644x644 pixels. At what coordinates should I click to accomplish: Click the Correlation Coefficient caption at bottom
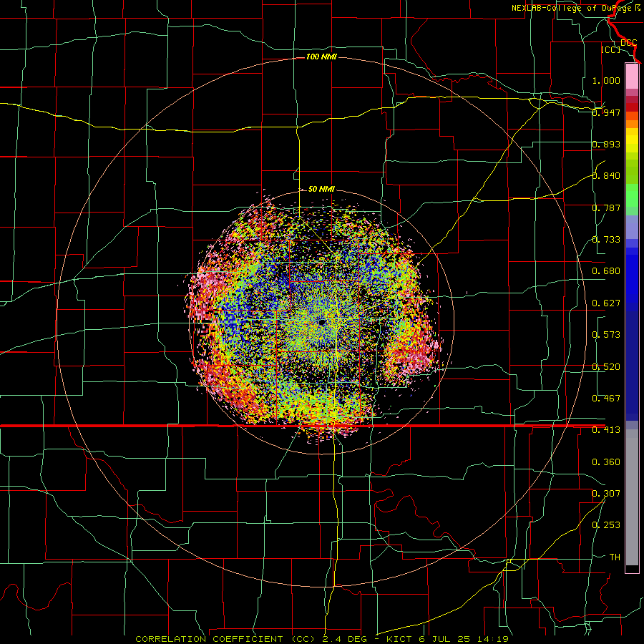point(322,639)
